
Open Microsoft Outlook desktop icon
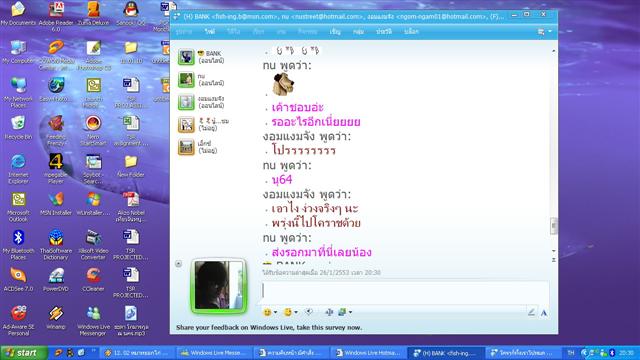click(18, 207)
